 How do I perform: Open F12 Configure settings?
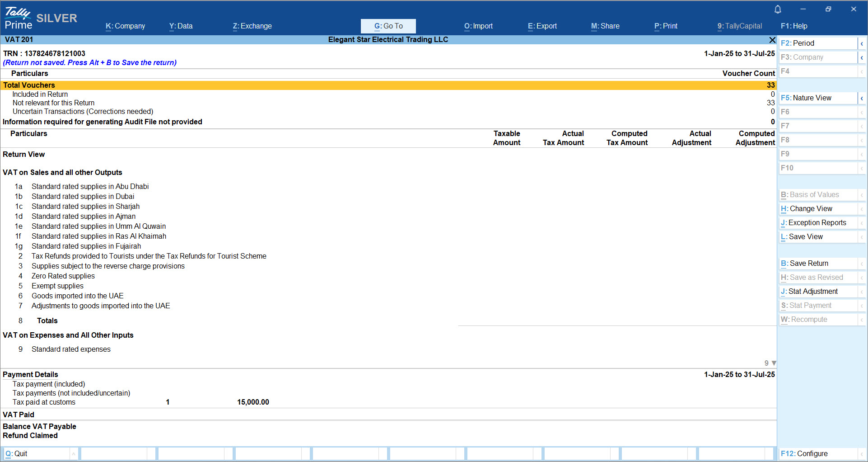pos(804,454)
